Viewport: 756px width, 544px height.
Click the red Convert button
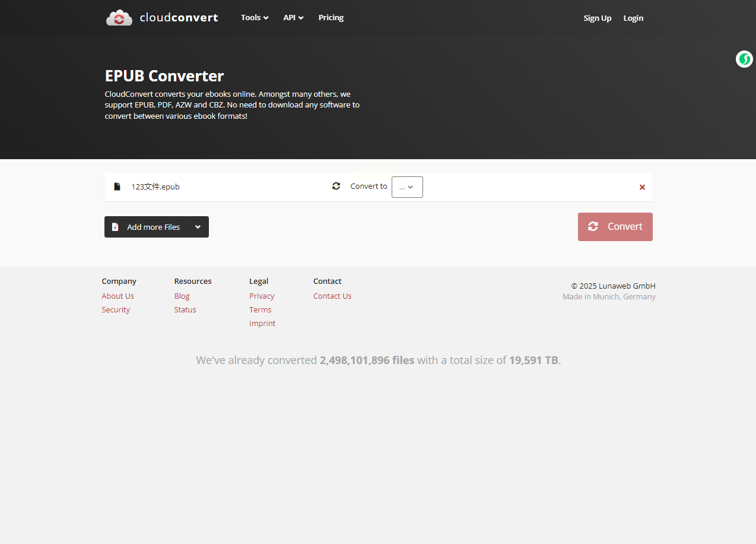[615, 227]
